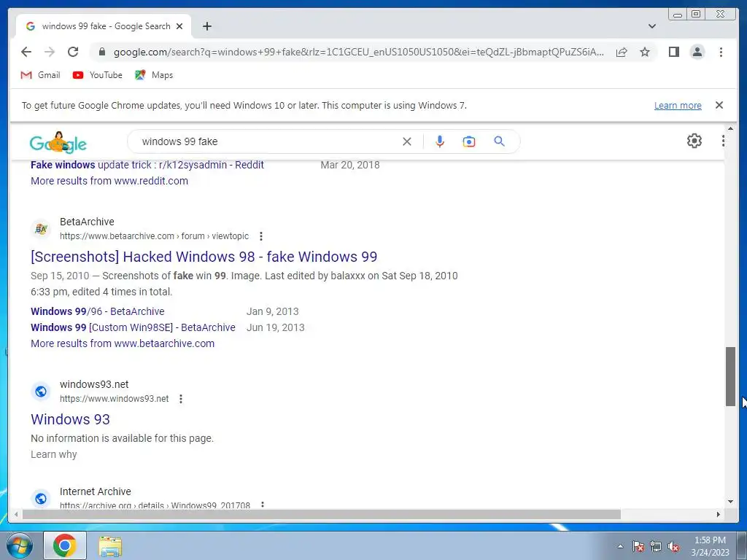Screen dimensions: 747x560
Task: Click the 'BetaArchive' site name text
Action: coord(88,222)
